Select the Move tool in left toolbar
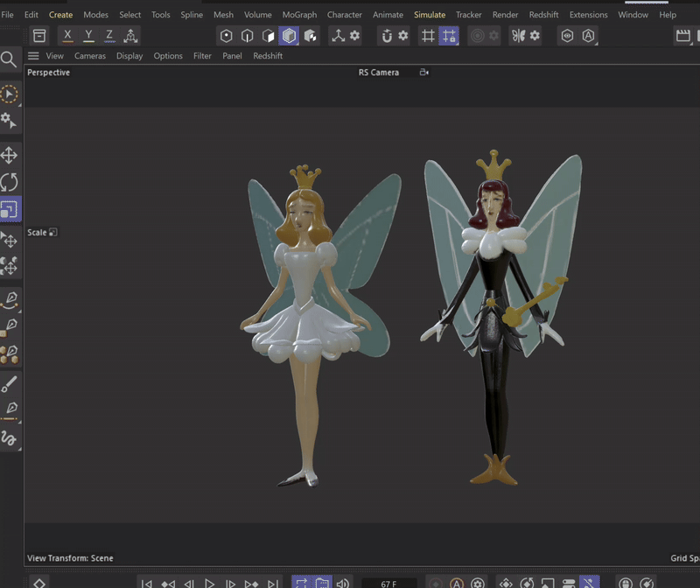Screen dimensions: 700x588 tap(9, 156)
